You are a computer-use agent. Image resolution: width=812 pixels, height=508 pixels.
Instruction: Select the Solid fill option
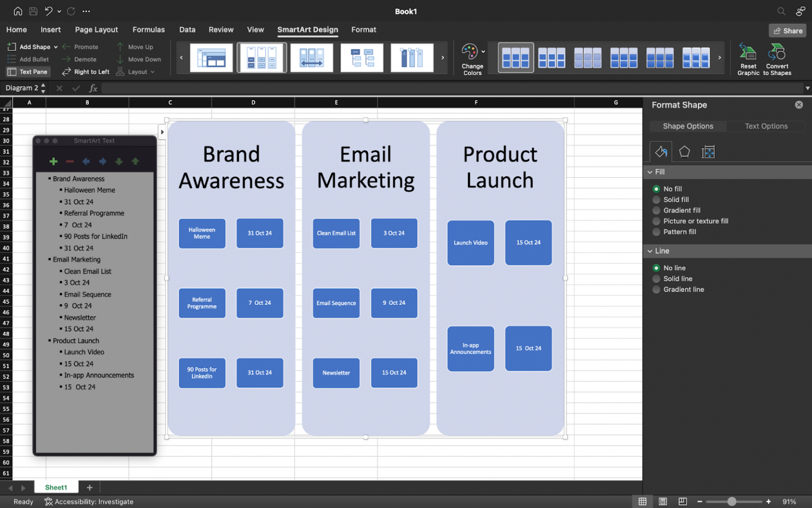656,199
